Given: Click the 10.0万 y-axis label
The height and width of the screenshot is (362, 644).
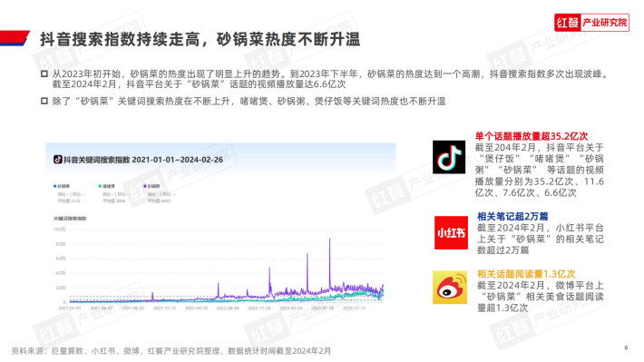Looking at the screenshot, I should [x=60, y=230].
